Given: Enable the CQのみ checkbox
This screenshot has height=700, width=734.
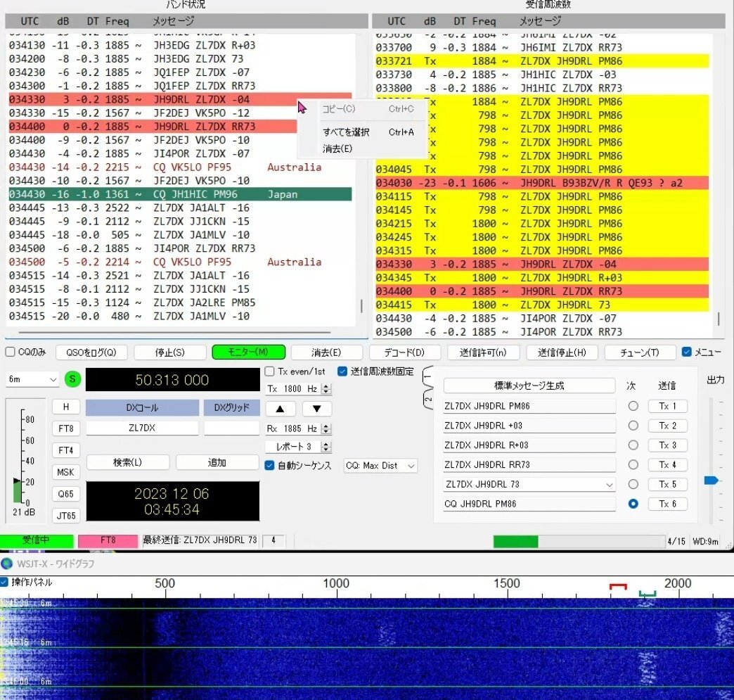Looking at the screenshot, I should [x=11, y=352].
